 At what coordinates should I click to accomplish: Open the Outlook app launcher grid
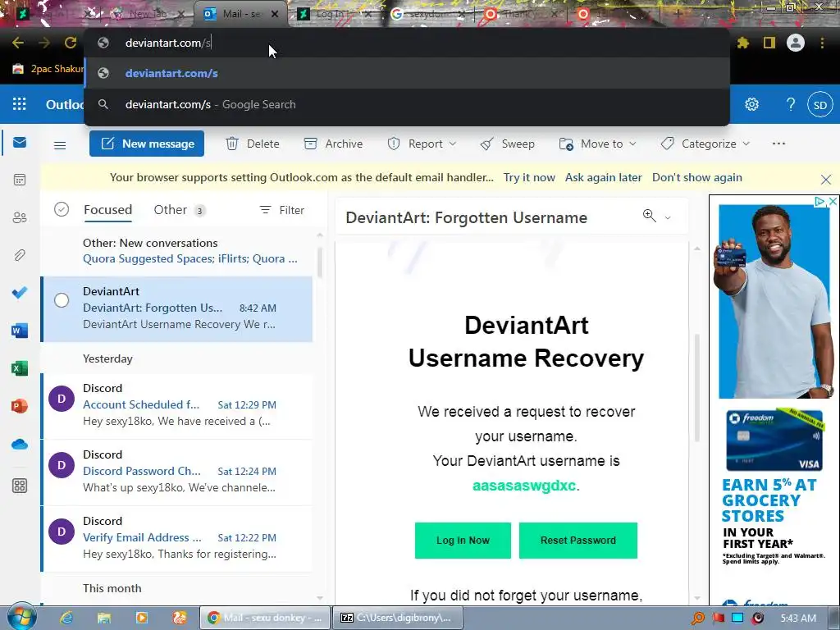point(20,104)
